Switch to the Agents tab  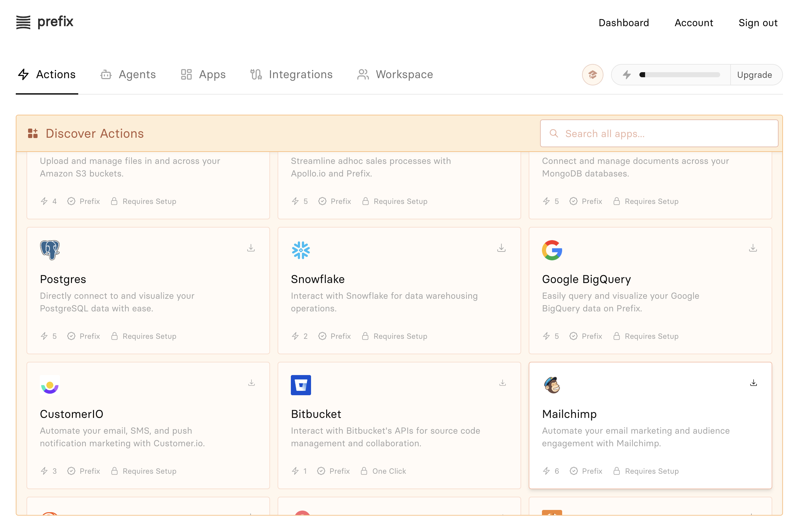pyautogui.click(x=128, y=75)
